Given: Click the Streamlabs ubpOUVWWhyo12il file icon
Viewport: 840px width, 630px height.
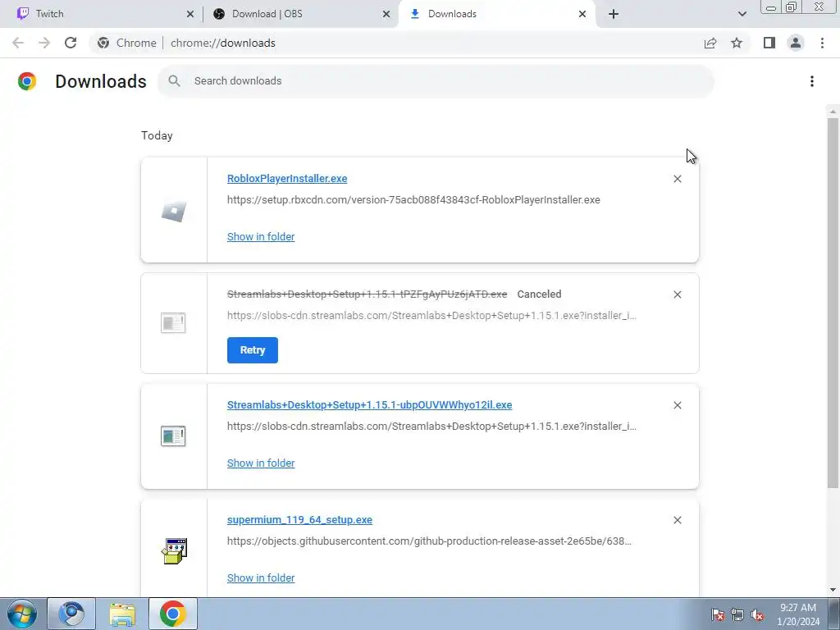Looking at the screenshot, I should point(173,436).
